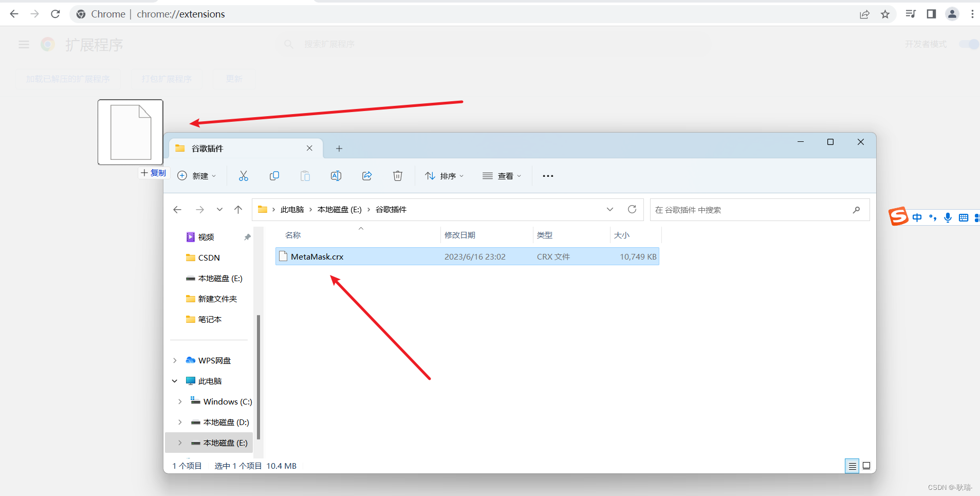Open the 排序 sort dropdown
Image resolution: width=980 pixels, height=496 pixels.
coord(445,176)
